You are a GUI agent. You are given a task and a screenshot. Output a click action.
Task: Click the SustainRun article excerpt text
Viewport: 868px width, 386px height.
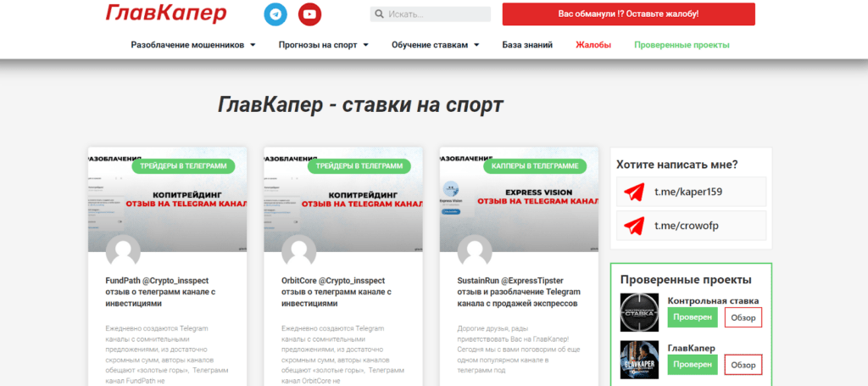518,349
